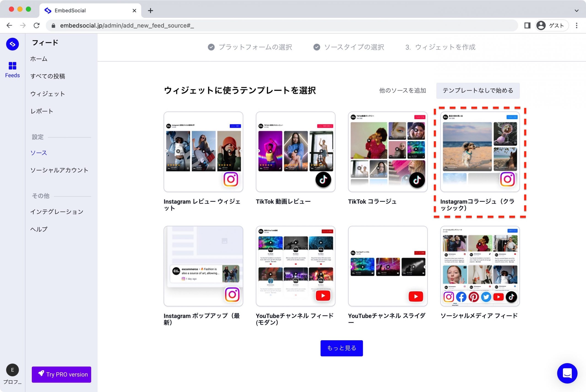
Task: Click the TikTok 動画レビュー title text
Action: pyautogui.click(x=283, y=201)
